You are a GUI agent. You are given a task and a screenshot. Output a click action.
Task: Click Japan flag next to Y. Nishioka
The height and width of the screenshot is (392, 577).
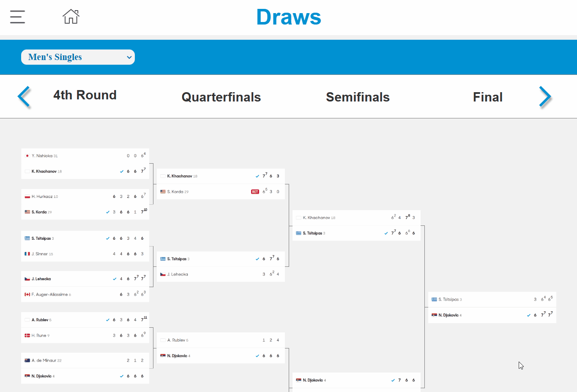click(27, 156)
